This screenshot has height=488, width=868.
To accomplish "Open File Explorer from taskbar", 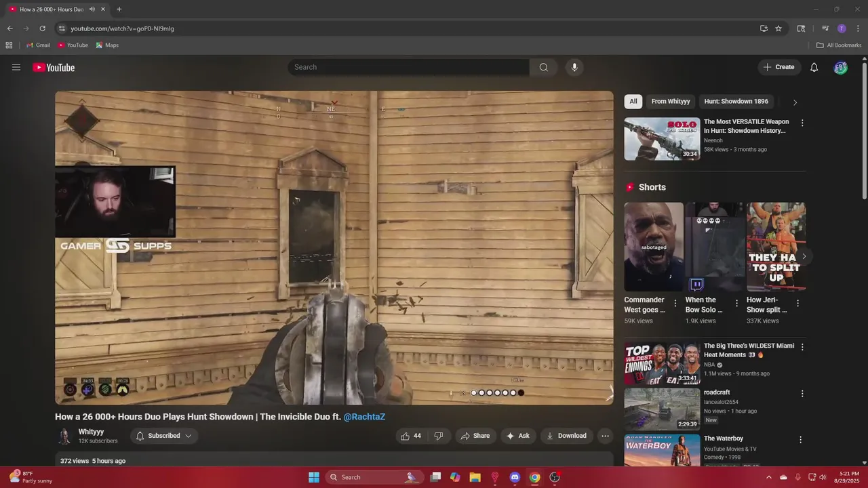I will point(475,477).
